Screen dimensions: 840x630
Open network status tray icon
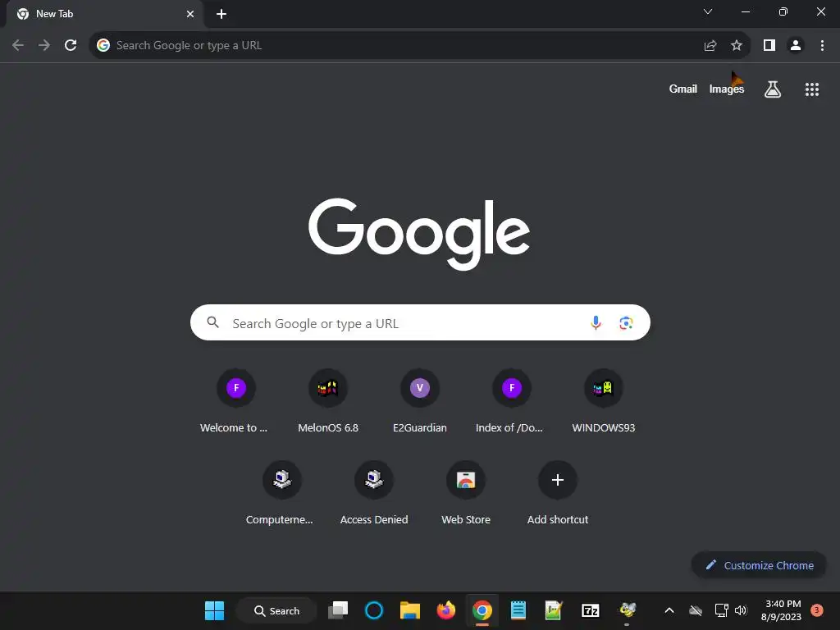coord(722,610)
